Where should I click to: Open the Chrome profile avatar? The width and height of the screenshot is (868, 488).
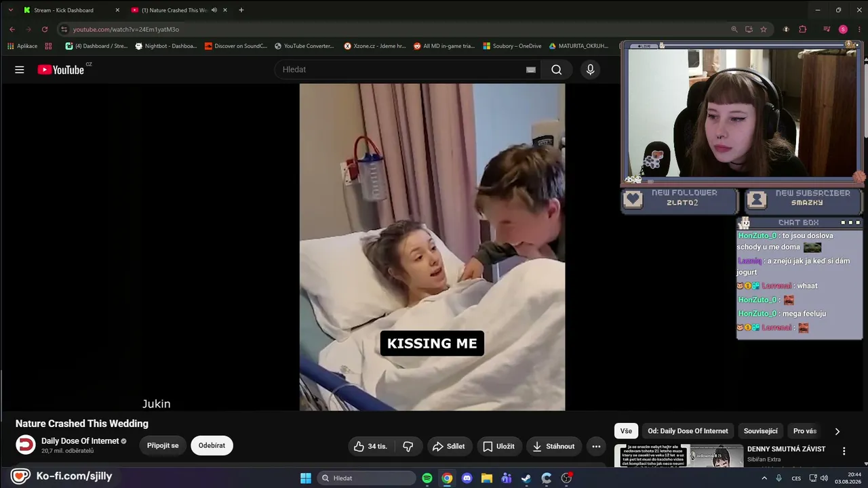[843, 29]
